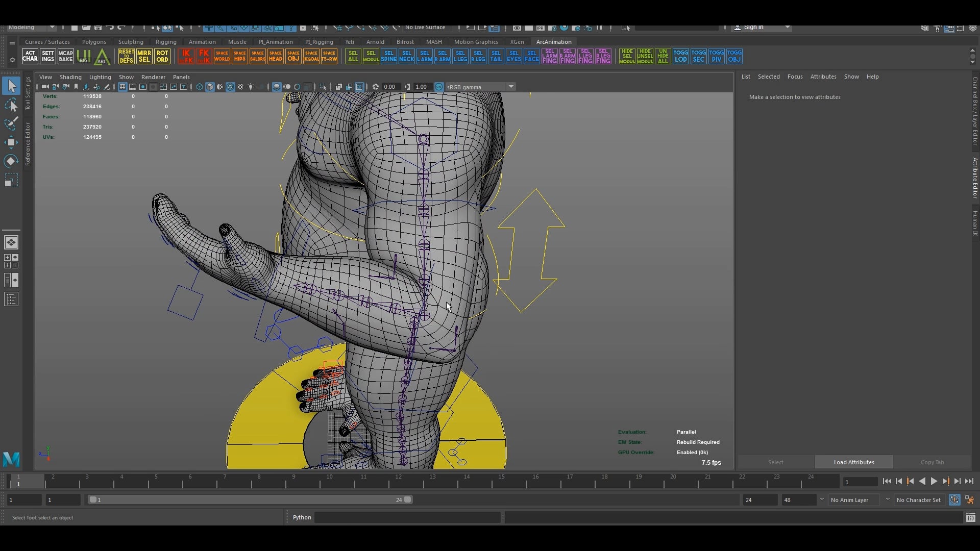Click the SEL NECK shelf icon
This screenshot has width=980, height=551.
point(407,56)
